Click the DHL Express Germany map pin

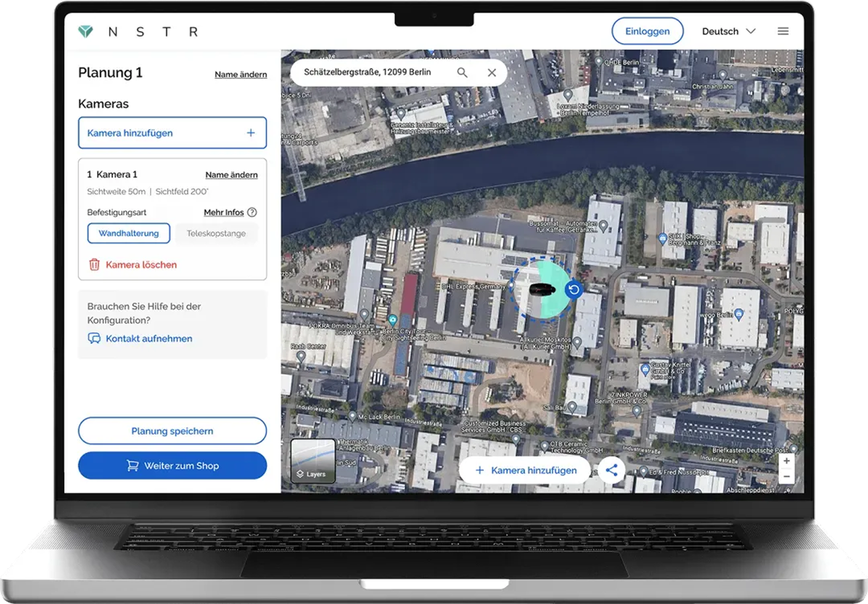tap(511, 285)
